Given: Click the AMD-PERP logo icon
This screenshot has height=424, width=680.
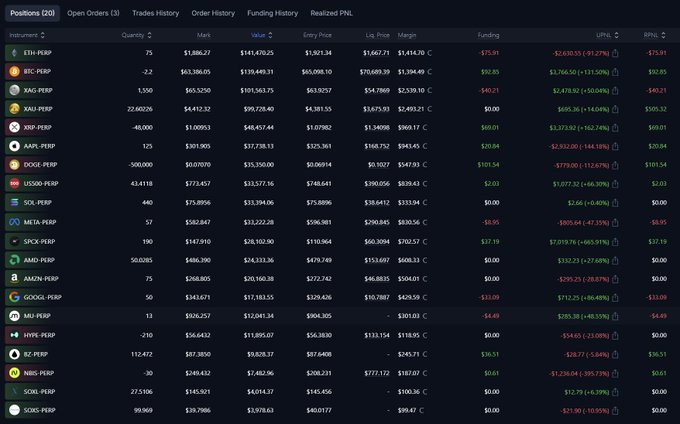Looking at the screenshot, I should tap(14, 260).
